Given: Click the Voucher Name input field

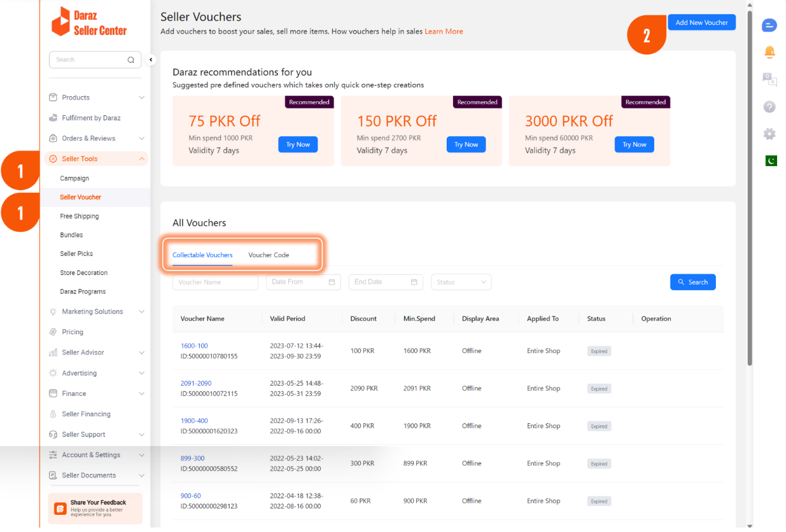Looking at the screenshot, I should (215, 282).
